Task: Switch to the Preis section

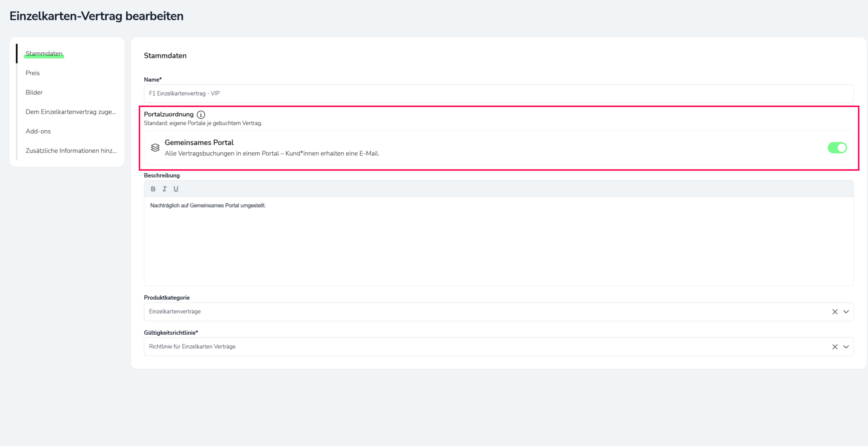Action: (33, 73)
